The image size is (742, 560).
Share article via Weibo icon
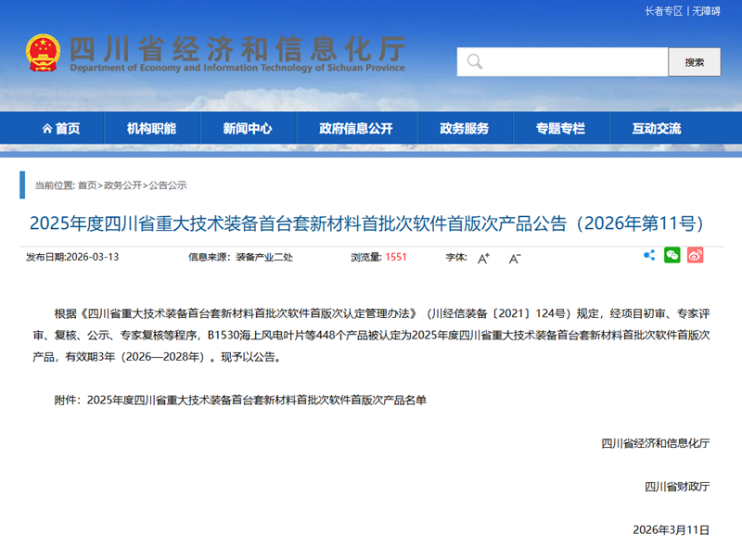coord(695,256)
